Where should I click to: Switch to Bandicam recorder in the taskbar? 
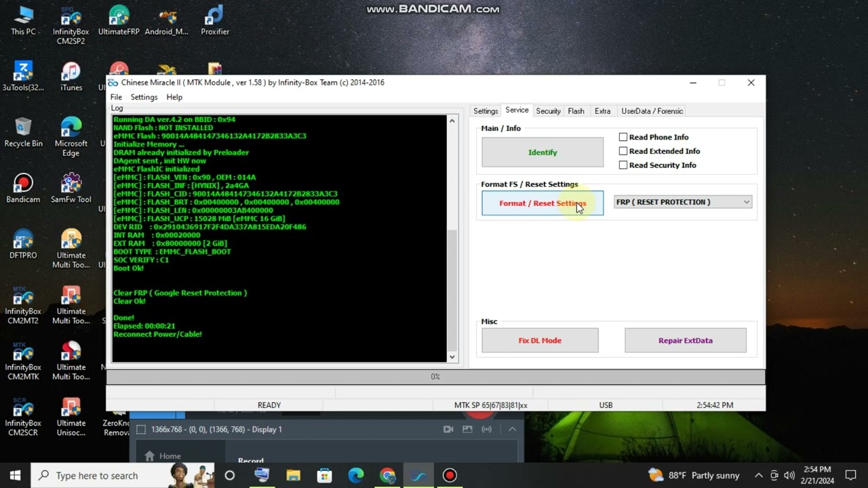pos(450,475)
